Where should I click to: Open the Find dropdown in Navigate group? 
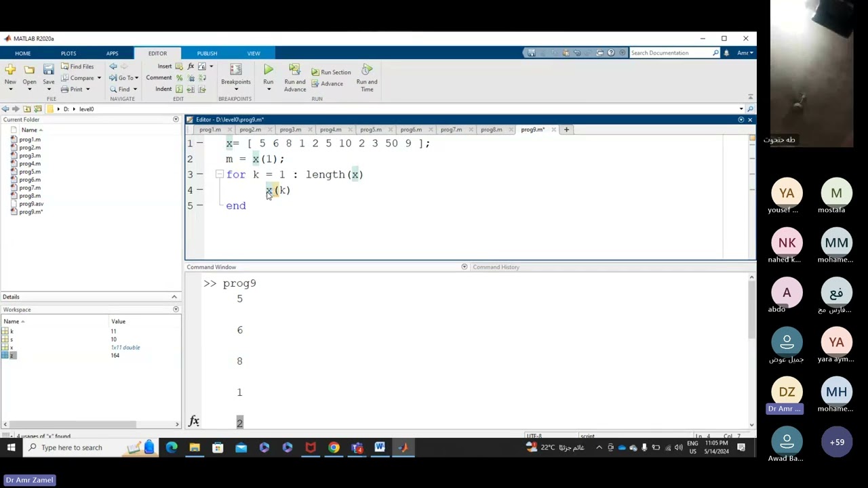[x=123, y=89]
